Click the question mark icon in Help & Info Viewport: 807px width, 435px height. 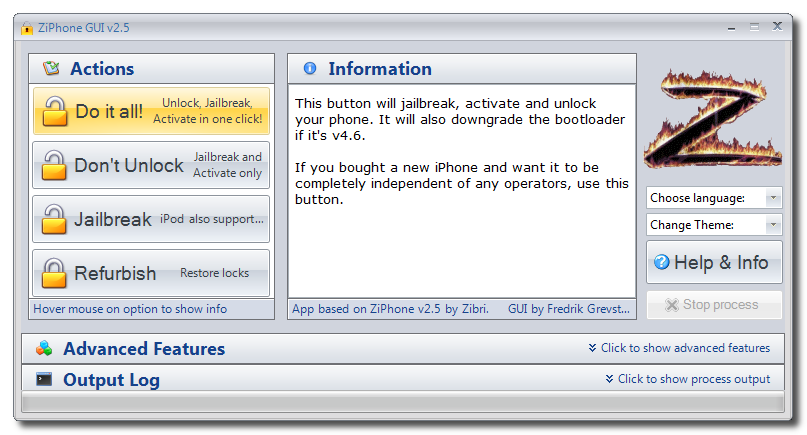[661, 263]
